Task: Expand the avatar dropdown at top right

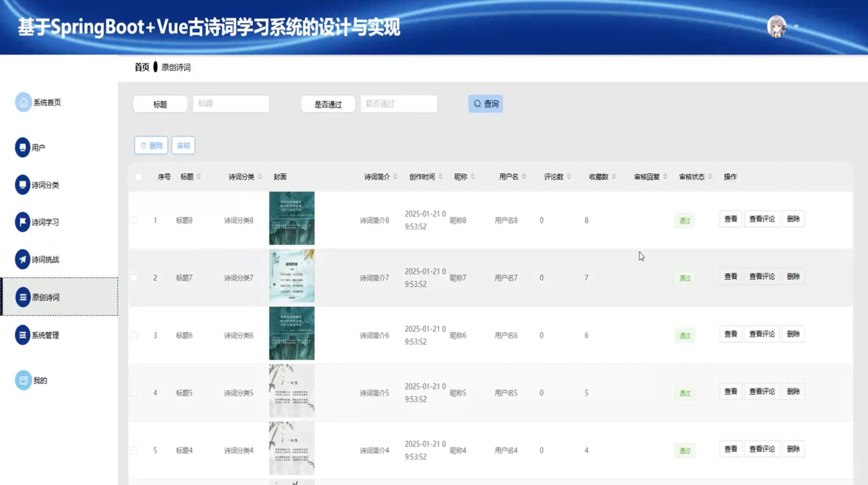Action: [x=778, y=27]
